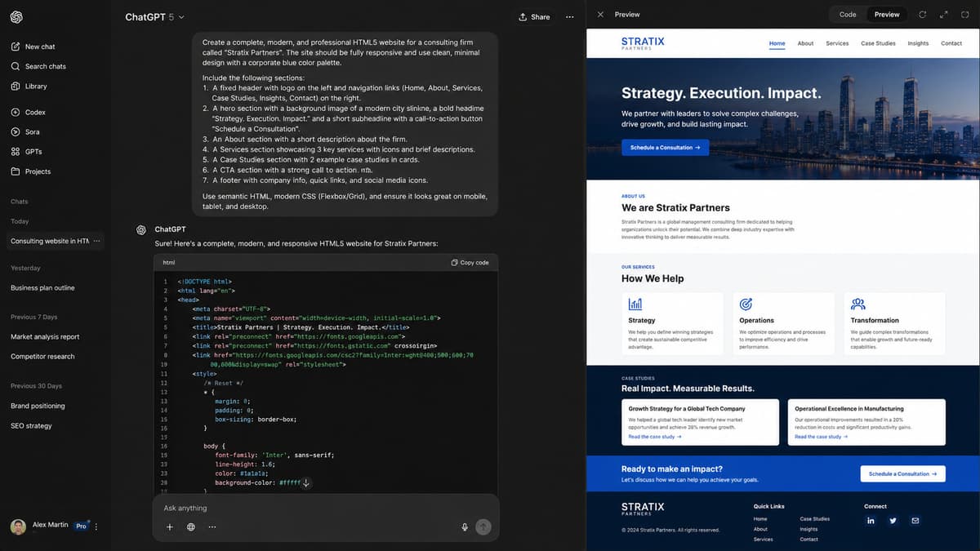Click the globe search icon below input
The width and height of the screenshot is (980, 551).
pos(191,527)
